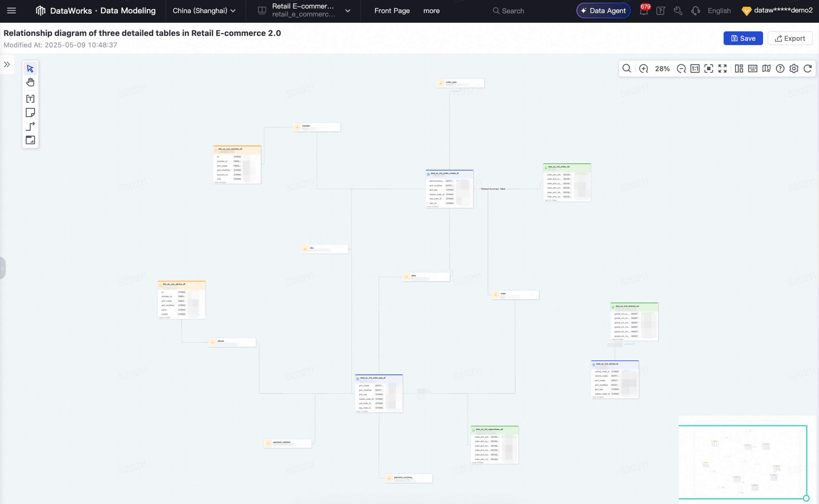This screenshot has width=819, height=504.
Task: Choose the connector line tool
Action: (x=30, y=126)
